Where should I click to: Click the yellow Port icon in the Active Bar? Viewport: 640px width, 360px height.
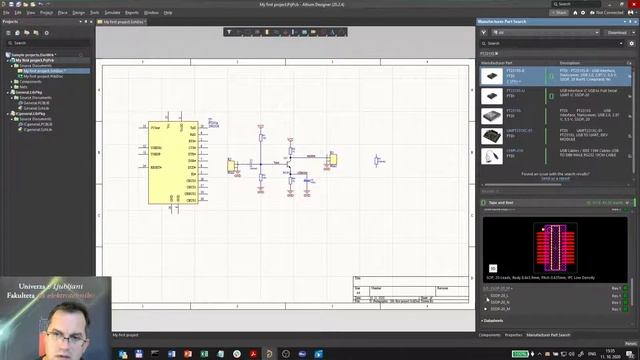coord(313,32)
